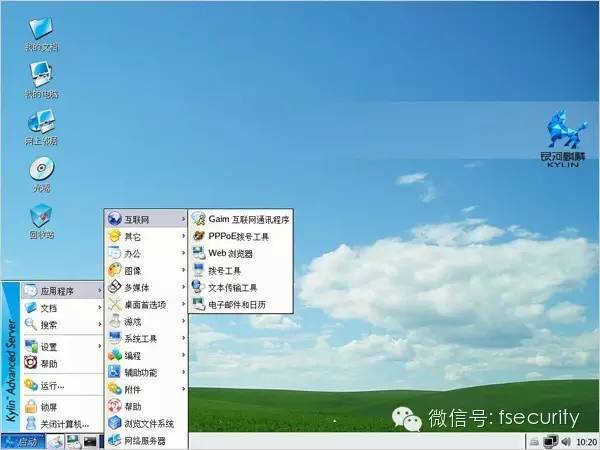600x450 pixels.
Task: Click the 文档 icon in start menu
Action: point(31,308)
